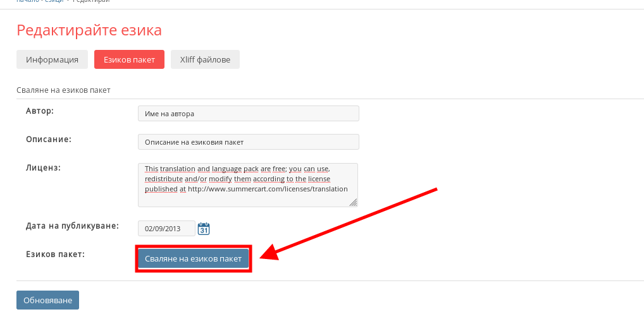The height and width of the screenshot is (319, 644).
Task: Click the Езиков пакет: form label
Action: pos(55,254)
